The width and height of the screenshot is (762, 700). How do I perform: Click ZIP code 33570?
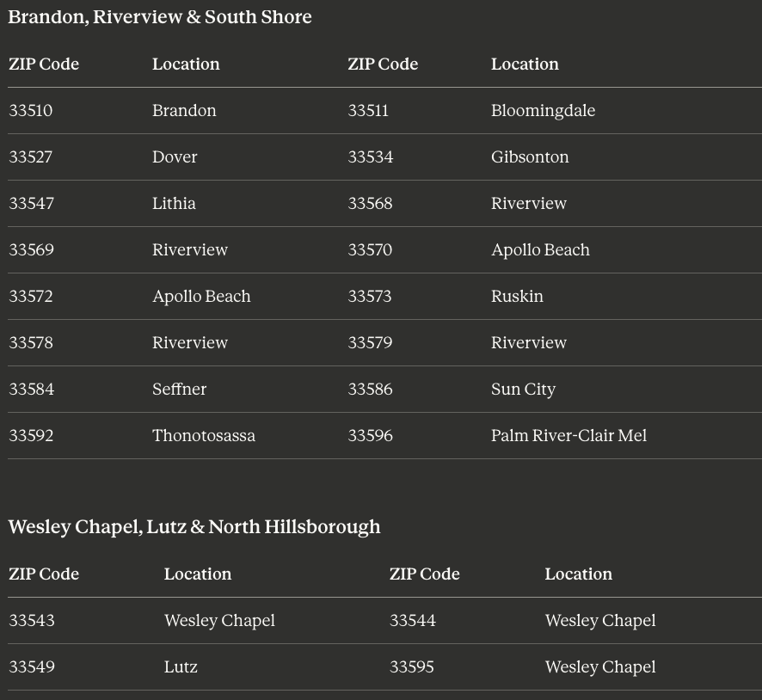[x=370, y=249]
